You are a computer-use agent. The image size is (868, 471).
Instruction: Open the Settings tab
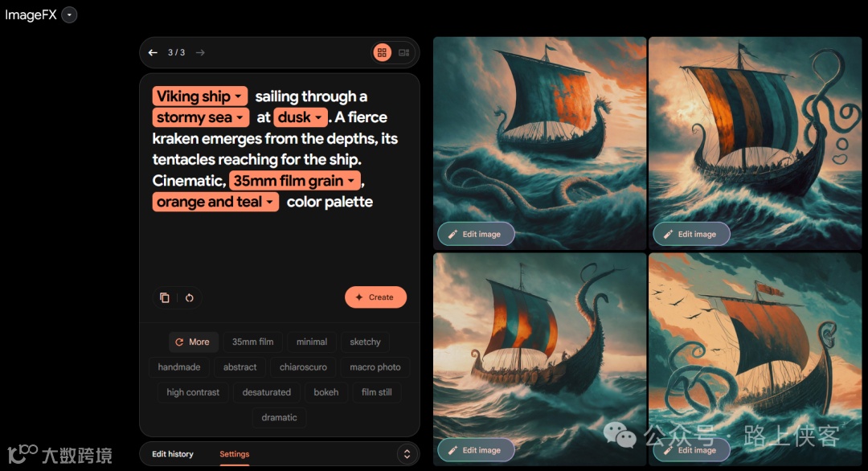pos(234,454)
